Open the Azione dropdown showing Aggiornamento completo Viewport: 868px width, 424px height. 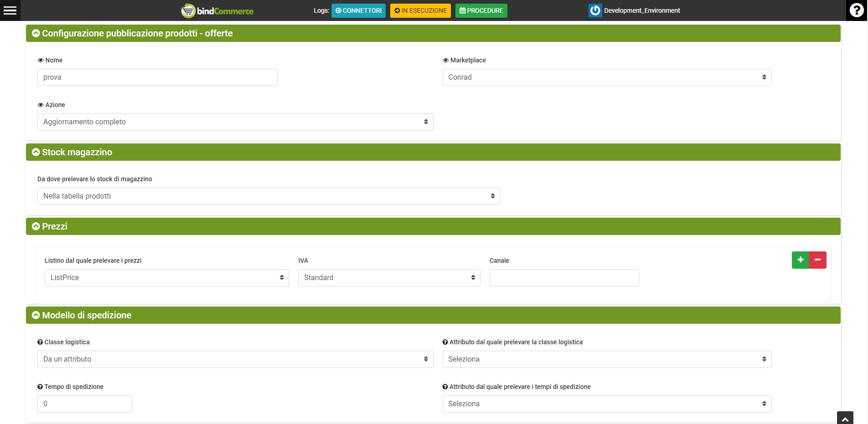tap(235, 122)
